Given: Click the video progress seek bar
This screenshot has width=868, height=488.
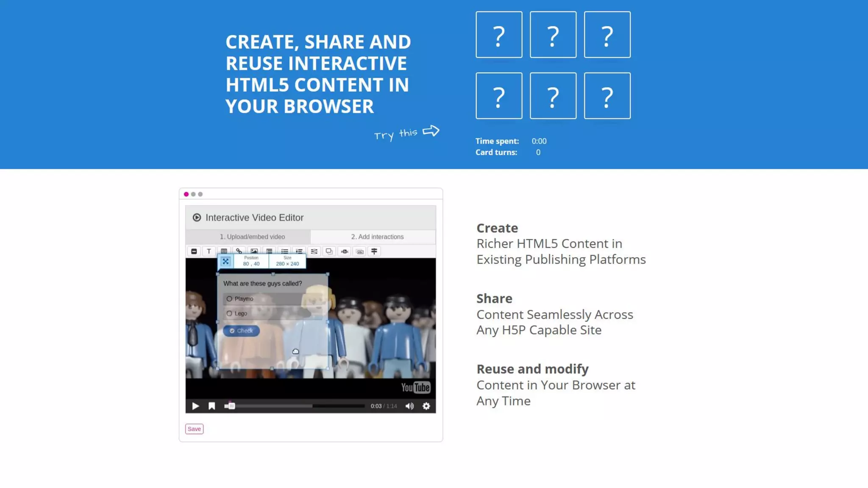Looking at the screenshot, I should 297,406.
